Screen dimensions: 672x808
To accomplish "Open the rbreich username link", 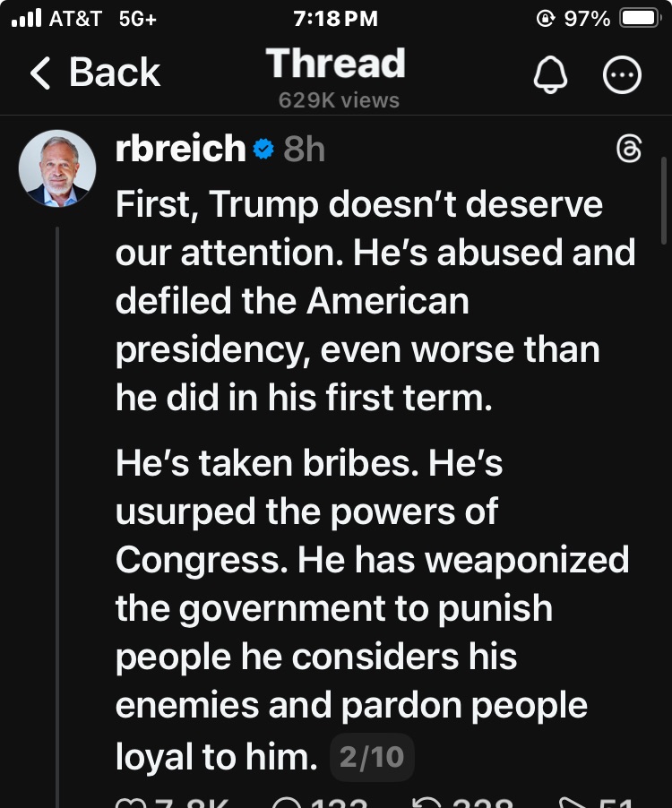I will (x=180, y=149).
